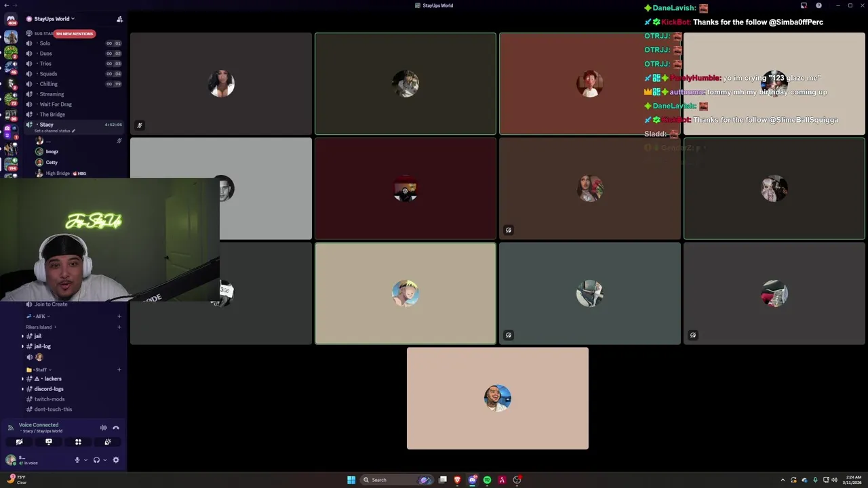Click the taskbar Search box
868x488 pixels.
(x=397, y=480)
